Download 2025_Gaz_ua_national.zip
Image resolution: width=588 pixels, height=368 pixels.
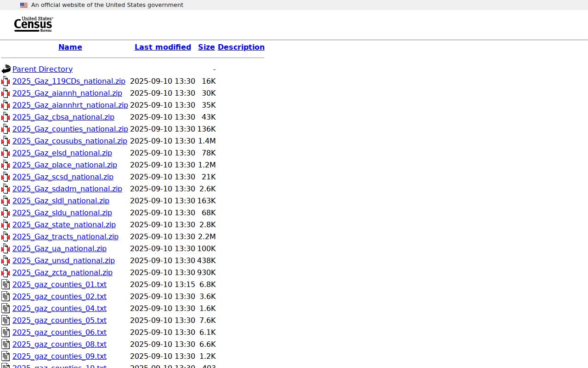[x=59, y=248]
